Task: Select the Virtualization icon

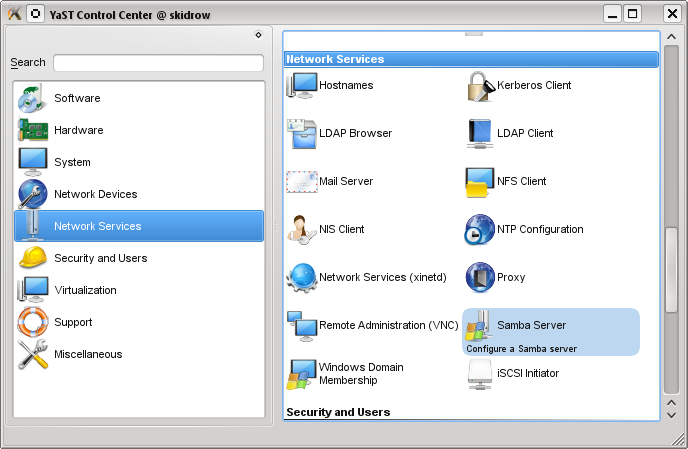Action: pyautogui.click(x=33, y=290)
